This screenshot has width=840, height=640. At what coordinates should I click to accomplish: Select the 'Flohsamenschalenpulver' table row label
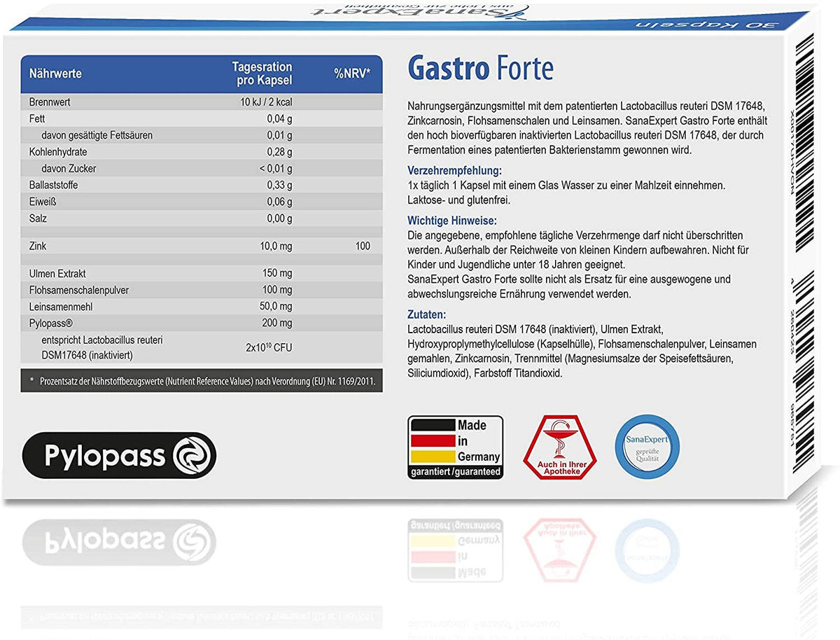(x=79, y=291)
